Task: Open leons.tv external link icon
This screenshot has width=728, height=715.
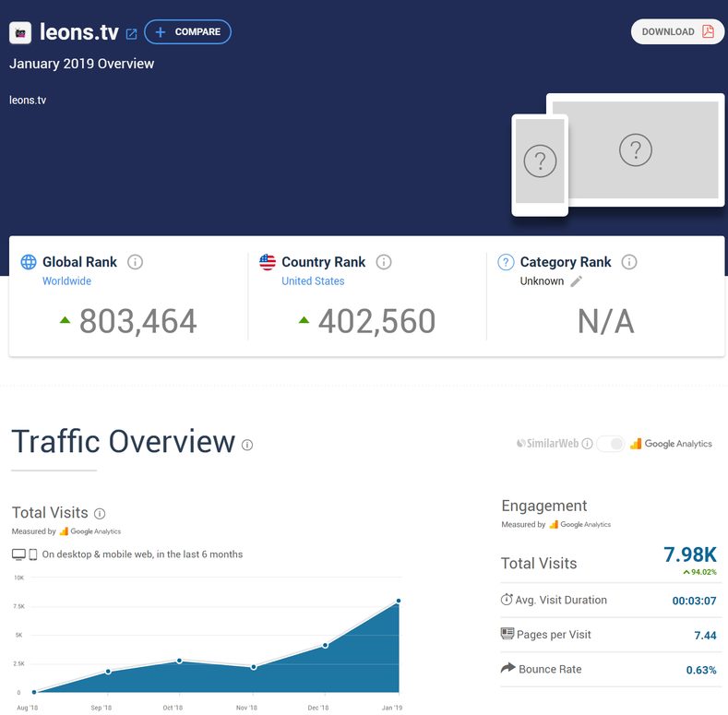Action: click(x=131, y=33)
